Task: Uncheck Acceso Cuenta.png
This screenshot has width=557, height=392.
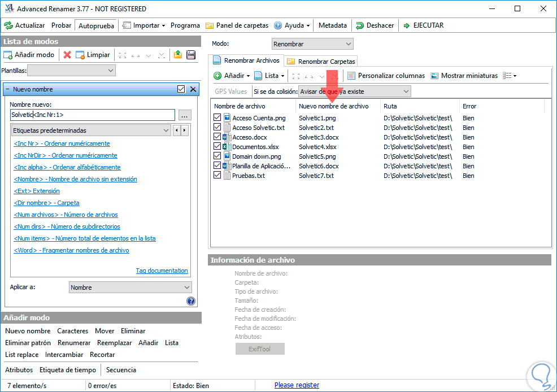Action: tap(217, 117)
